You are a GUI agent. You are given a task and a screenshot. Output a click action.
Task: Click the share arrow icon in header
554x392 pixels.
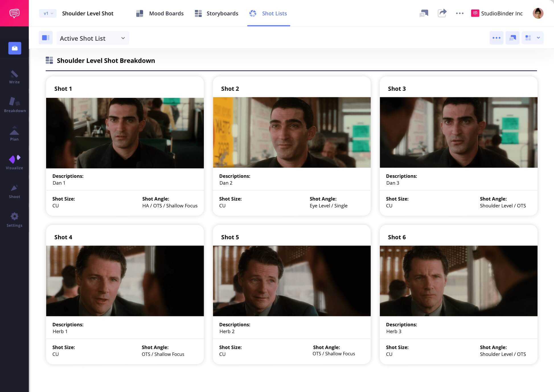[x=442, y=13]
